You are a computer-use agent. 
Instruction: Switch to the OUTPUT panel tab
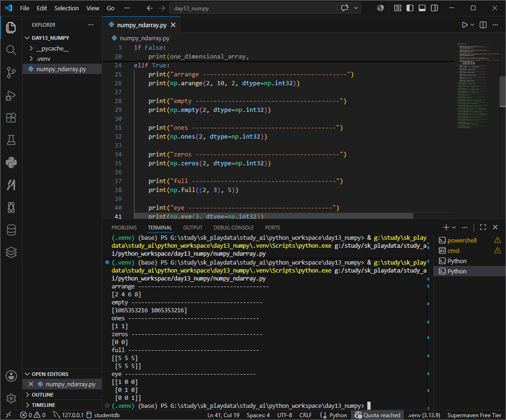coord(193,228)
